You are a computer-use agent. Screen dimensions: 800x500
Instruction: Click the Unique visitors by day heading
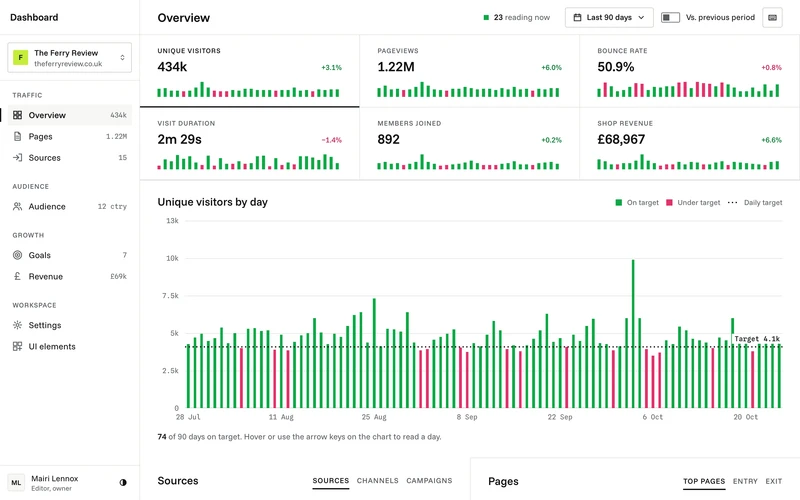click(x=213, y=202)
